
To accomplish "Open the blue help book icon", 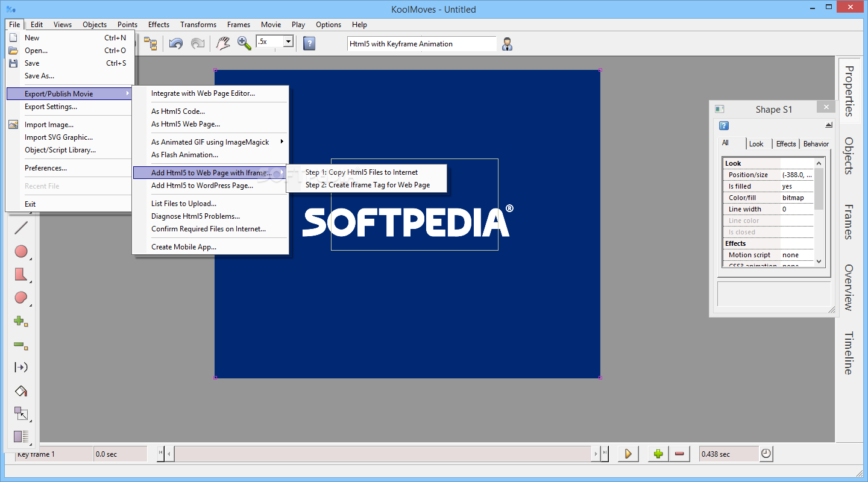I will (x=309, y=43).
